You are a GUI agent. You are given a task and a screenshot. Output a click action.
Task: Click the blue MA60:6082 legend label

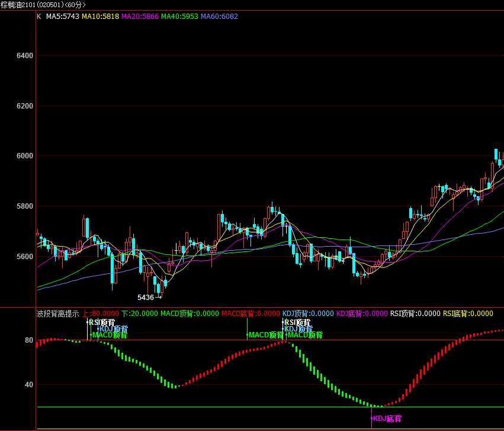pyautogui.click(x=219, y=17)
